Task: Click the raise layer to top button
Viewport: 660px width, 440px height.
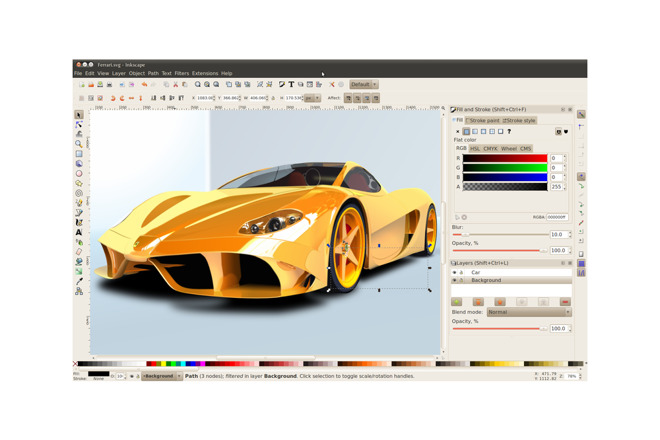Action: pyautogui.click(x=478, y=302)
